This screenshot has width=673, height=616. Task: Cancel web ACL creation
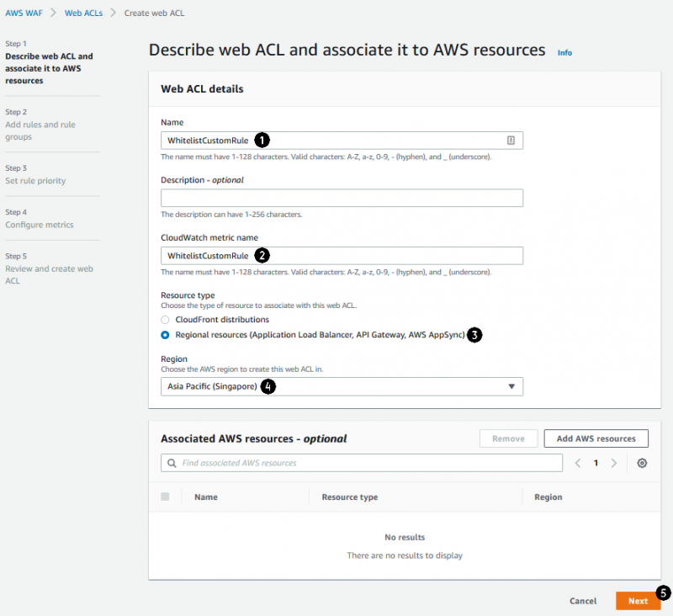[x=583, y=601]
